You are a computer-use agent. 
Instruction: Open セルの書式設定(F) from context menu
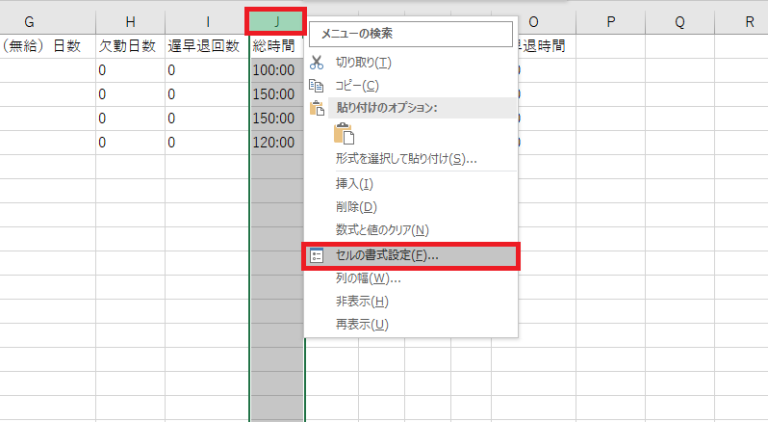tap(386, 256)
